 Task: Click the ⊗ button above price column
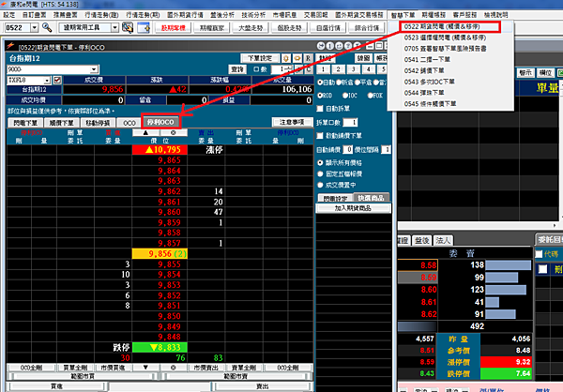tap(174, 132)
